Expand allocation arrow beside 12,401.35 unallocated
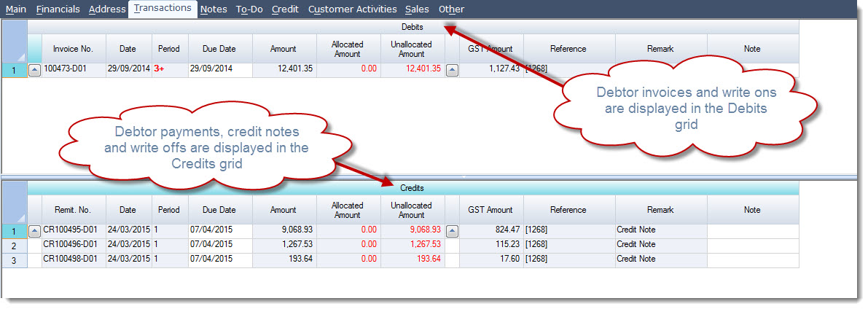Screen dimensions: 868x309 (x=453, y=70)
